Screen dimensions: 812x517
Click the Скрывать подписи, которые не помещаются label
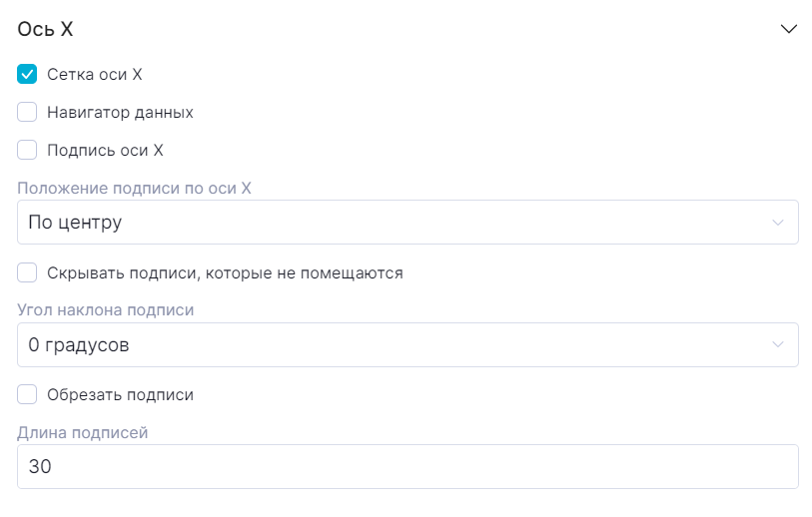[x=225, y=272]
